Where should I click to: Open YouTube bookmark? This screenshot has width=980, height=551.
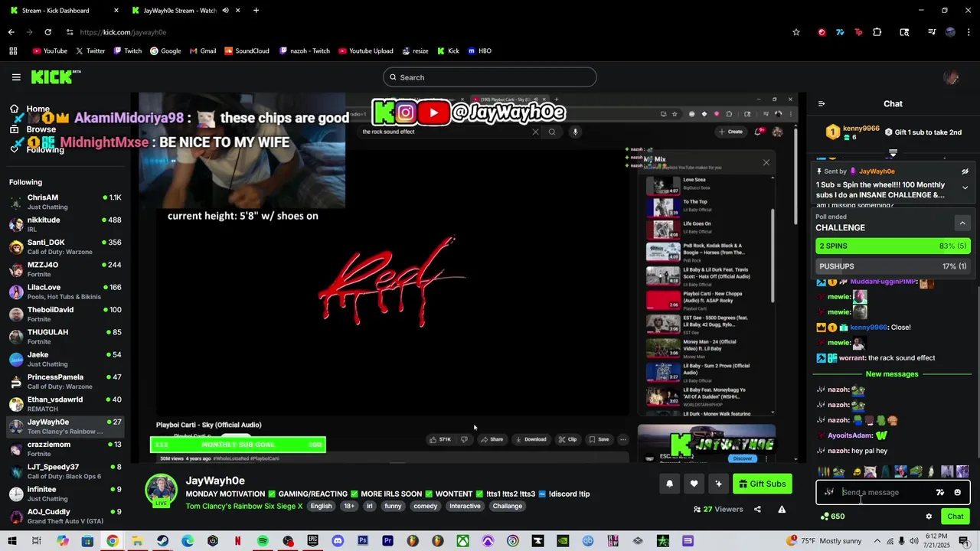[x=50, y=51]
